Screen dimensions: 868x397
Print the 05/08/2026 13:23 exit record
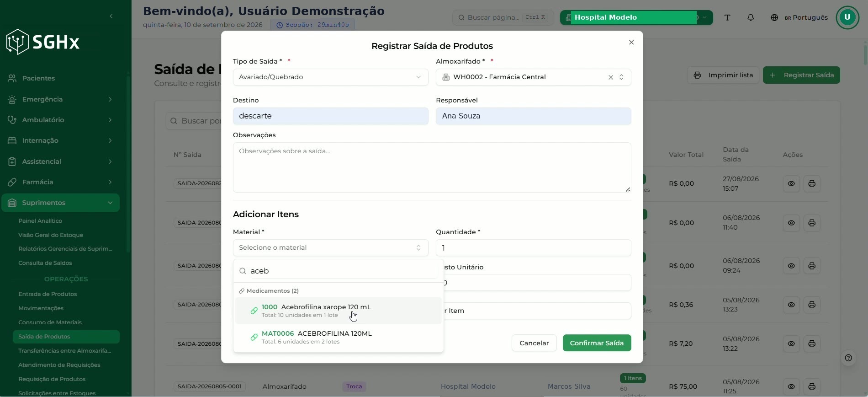[x=812, y=305]
